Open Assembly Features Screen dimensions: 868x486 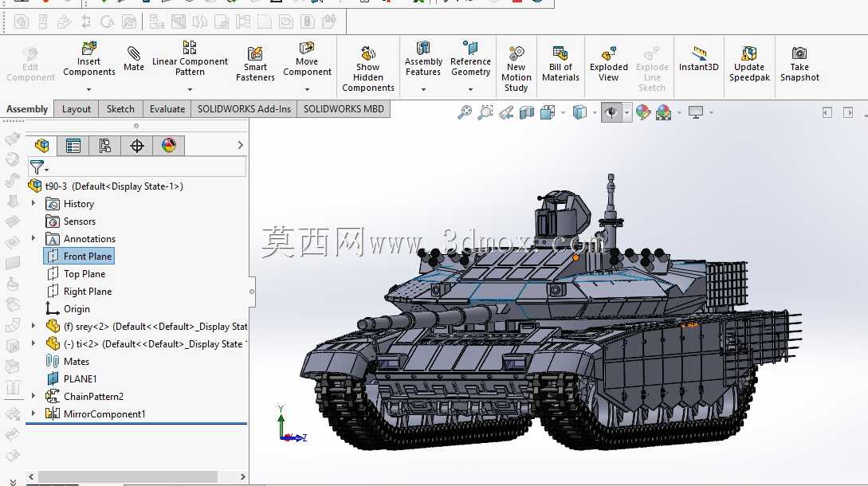423,59
